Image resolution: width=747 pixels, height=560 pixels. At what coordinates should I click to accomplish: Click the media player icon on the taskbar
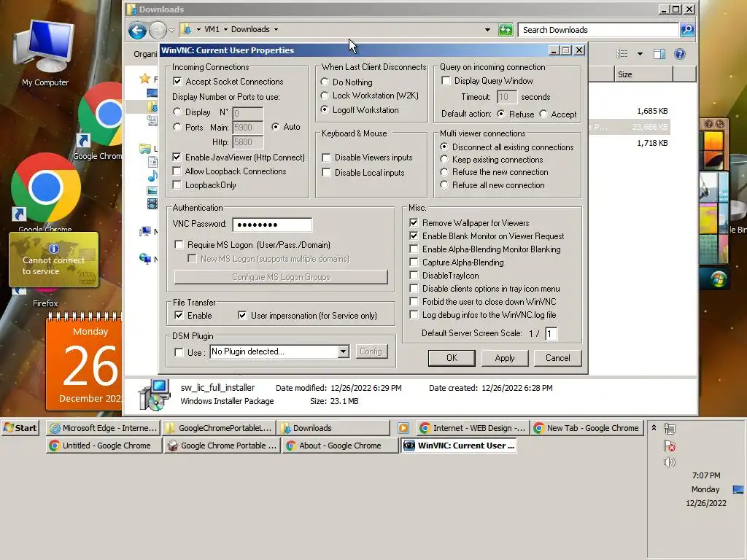pyautogui.click(x=403, y=428)
